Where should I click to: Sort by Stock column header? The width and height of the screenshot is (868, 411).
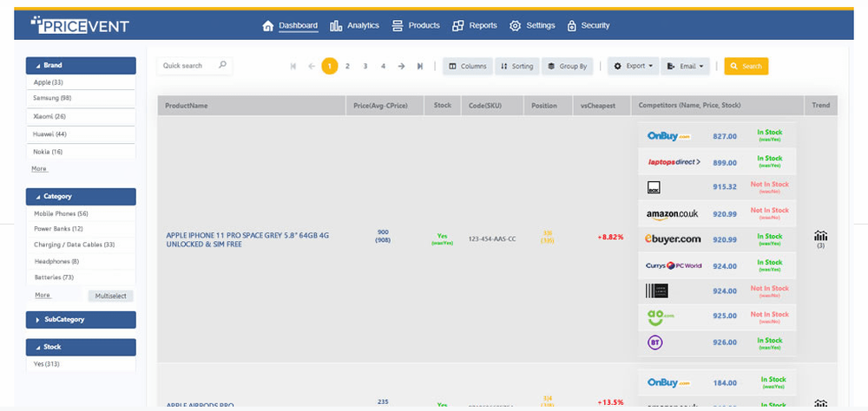pos(443,106)
